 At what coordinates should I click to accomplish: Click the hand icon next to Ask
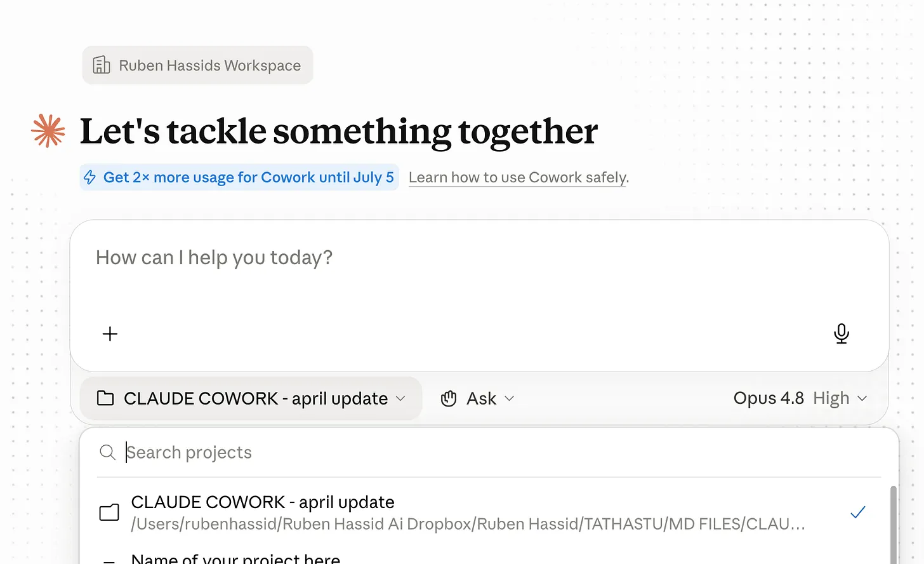point(449,398)
